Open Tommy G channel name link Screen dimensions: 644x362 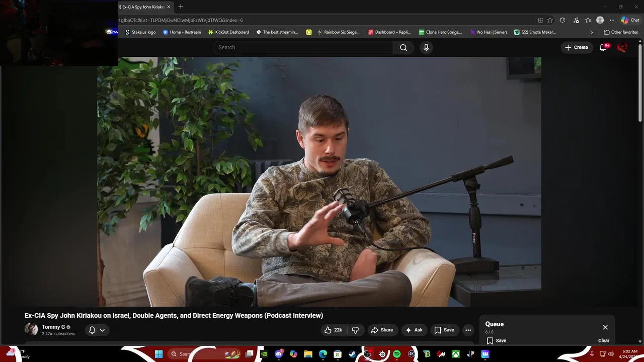(53, 327)
